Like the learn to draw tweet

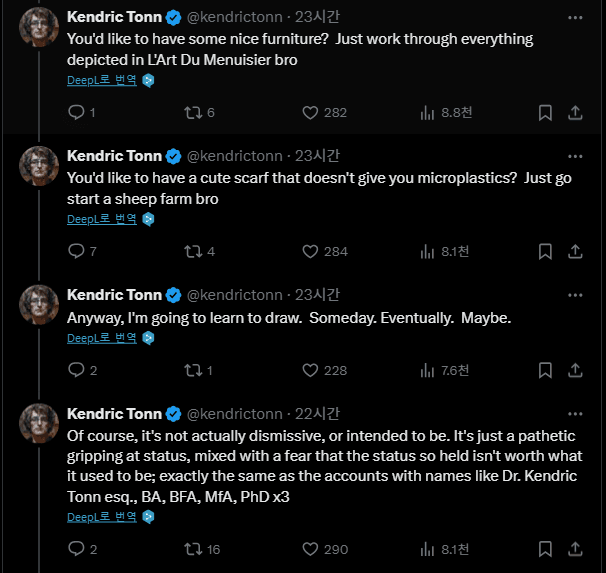[x=310, y=370]
